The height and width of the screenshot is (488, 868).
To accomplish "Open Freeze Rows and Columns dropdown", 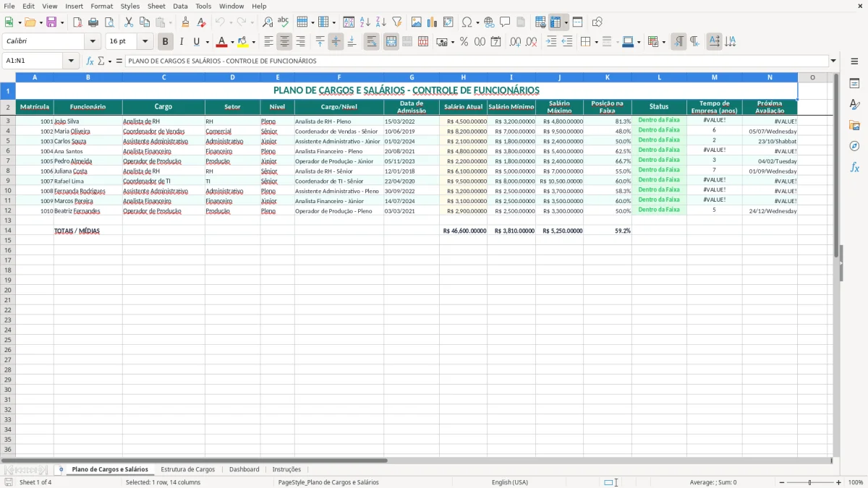I will click(566, 22).
